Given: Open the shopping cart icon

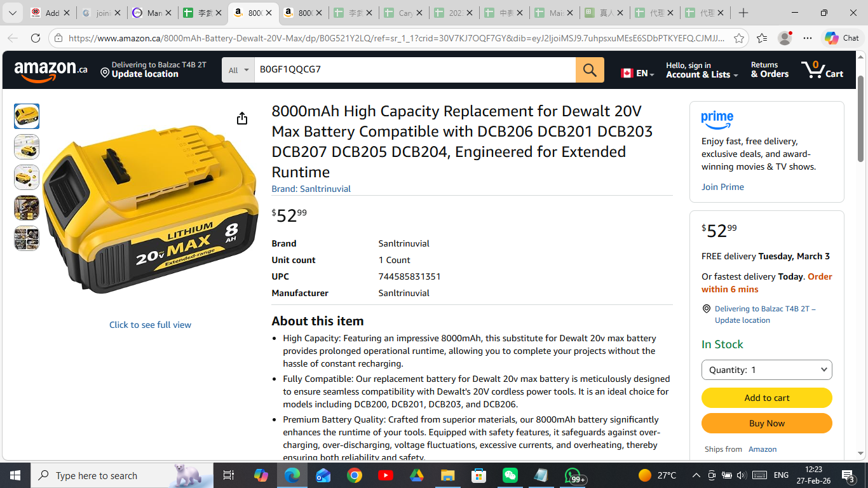Looking at the screenshot, I should 822,70.
